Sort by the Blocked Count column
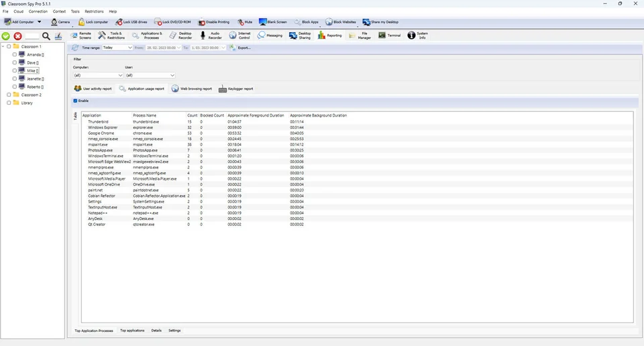 pyautogui.click(x=212, y=115)
